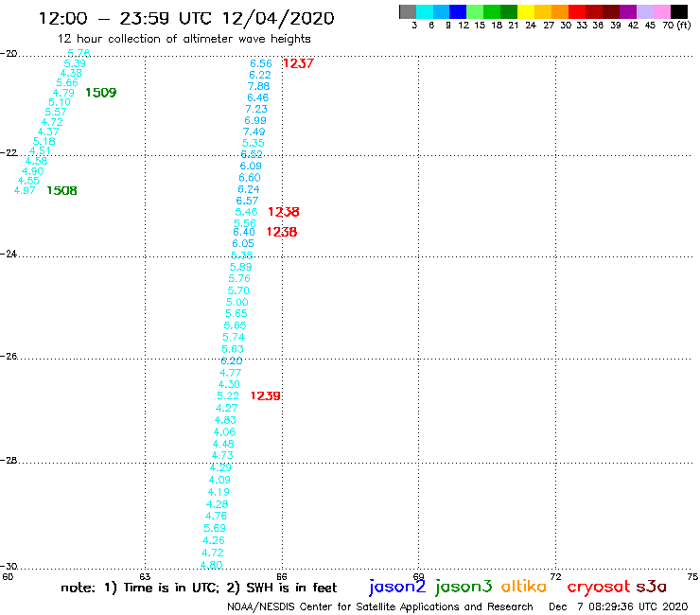Click the wave height value 4.55
Viewport: 700px width, 615px height.
click(29, 181)
